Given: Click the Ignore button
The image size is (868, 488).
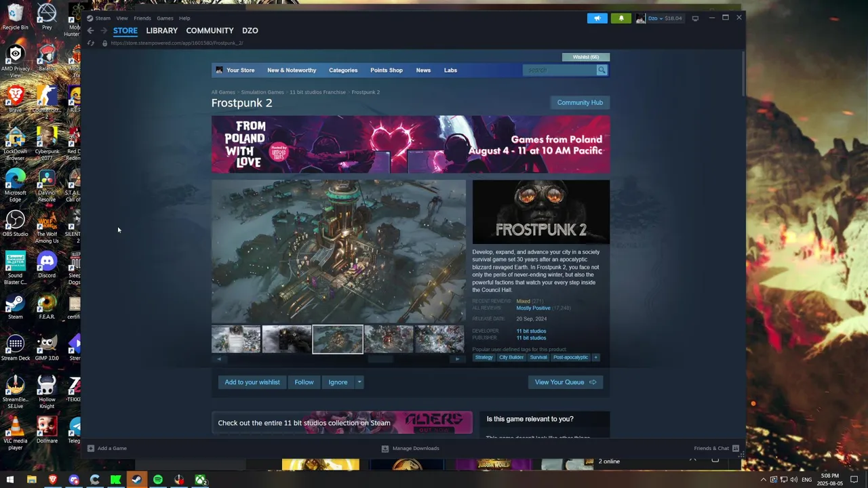Looking at the screenshot, I should coord(338,382).
